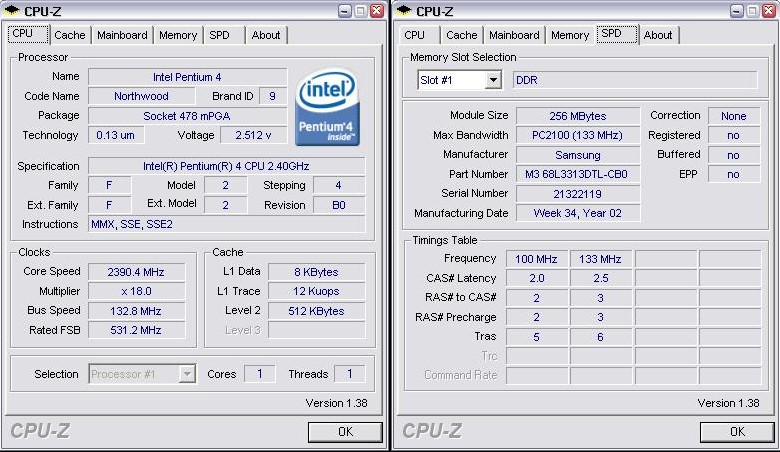Screen dimensions: 780x452
Task: Open About tab in left CPU-Z window
Action: (266, 35)
